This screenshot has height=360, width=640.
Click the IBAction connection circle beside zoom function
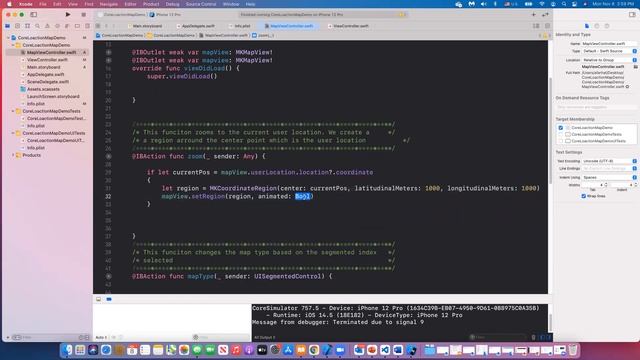coord(109,156)
